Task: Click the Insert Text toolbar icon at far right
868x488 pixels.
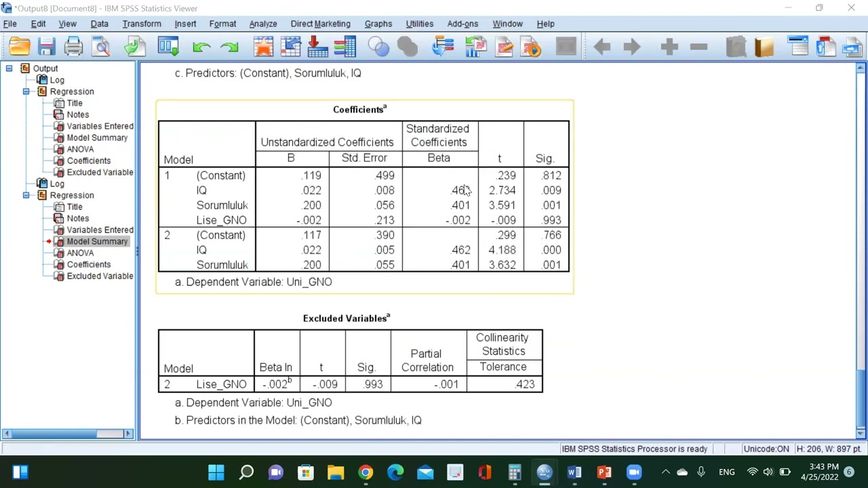Action: (852, 47)
